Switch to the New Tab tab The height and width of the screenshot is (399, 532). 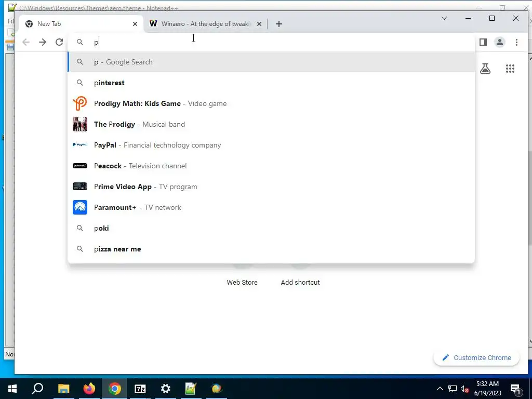[82, 24]
